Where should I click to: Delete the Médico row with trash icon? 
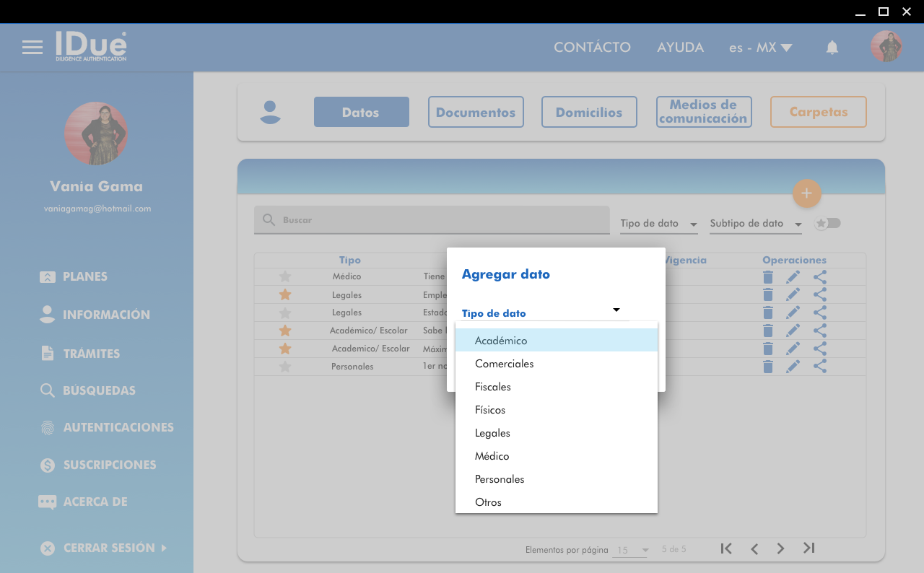tap(768, 277)
